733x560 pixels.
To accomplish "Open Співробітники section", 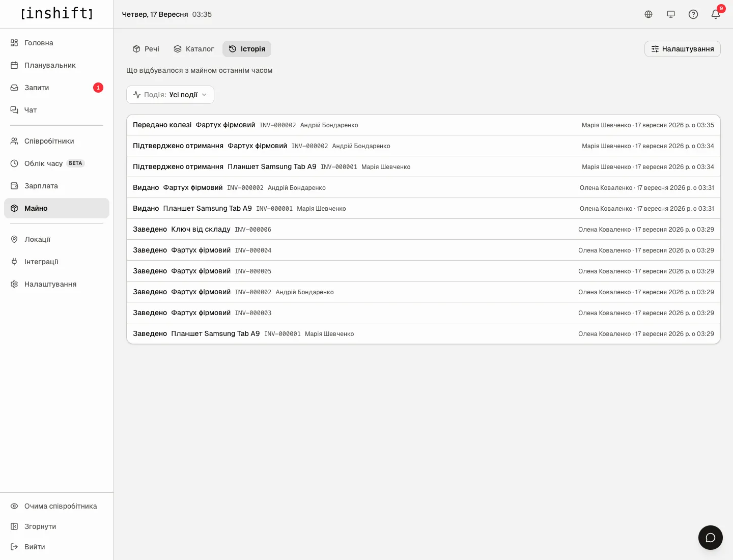I will (x=57, y=141).
